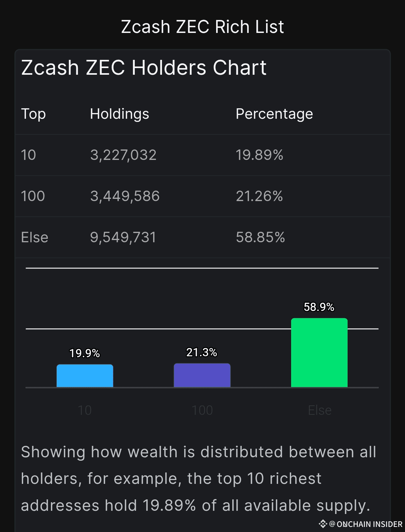Click the green Else holders bar
The image size is (405, 532).
tap(319, 352)
